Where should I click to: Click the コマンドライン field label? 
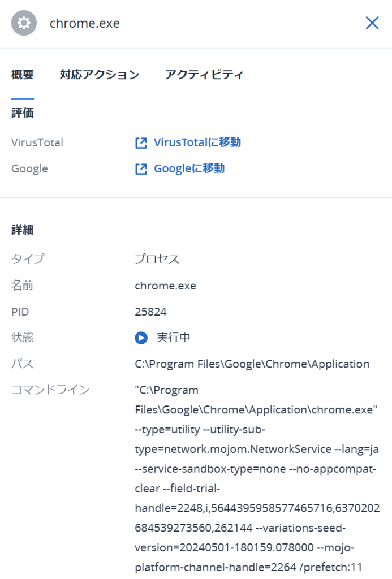coord(50,390)
